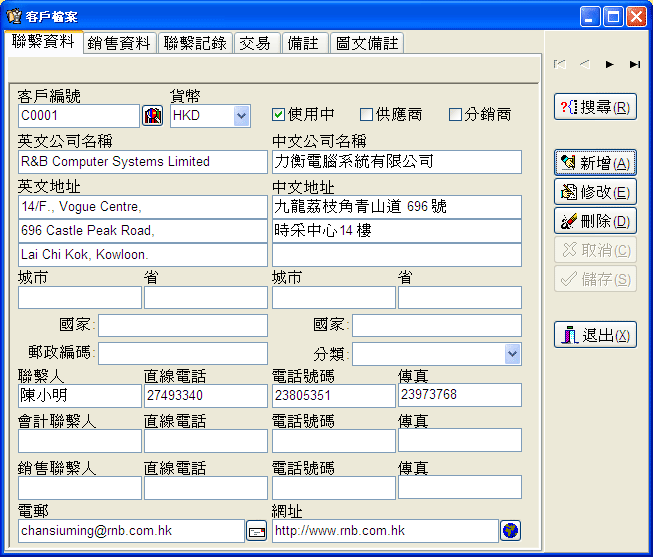Screen dimensions: 653x557
Task: Click the 網址 field http://www.rnb.com.hk
Action: pos(385,531)
